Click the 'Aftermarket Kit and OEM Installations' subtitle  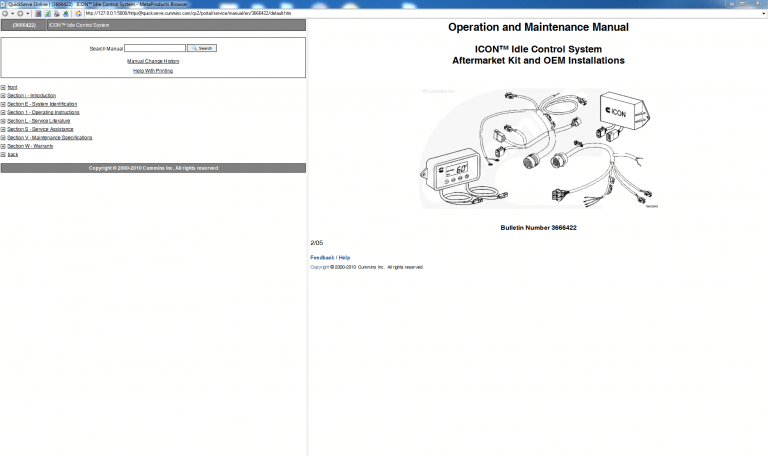(x=538, y=61)
